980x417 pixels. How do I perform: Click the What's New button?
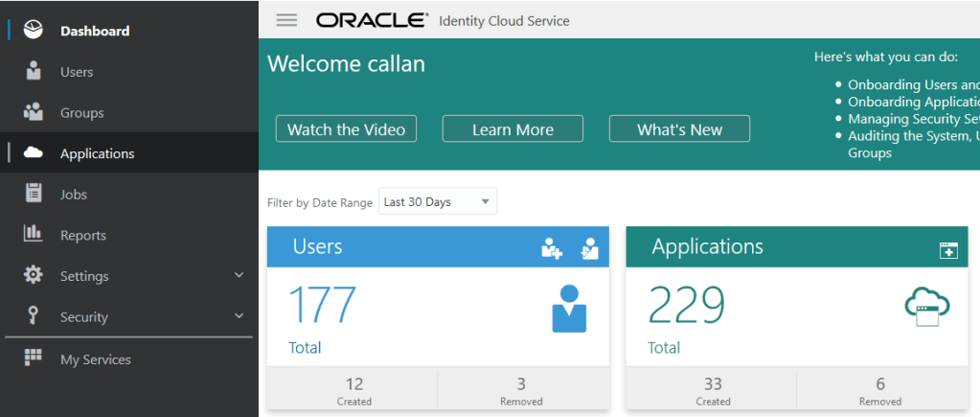(x=679, y=129)
